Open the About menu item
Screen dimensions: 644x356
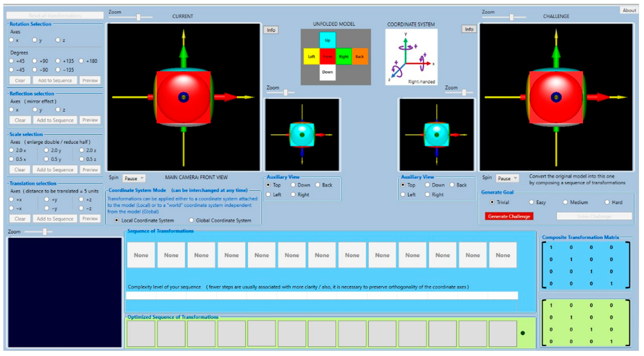pyautogui.click(x=629, y=10)
